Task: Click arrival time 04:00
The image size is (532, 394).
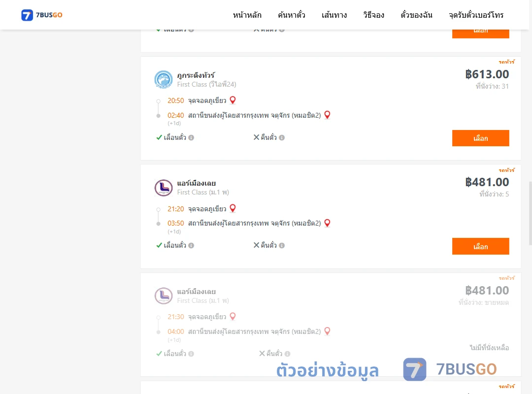Action: tap(176, 331)
